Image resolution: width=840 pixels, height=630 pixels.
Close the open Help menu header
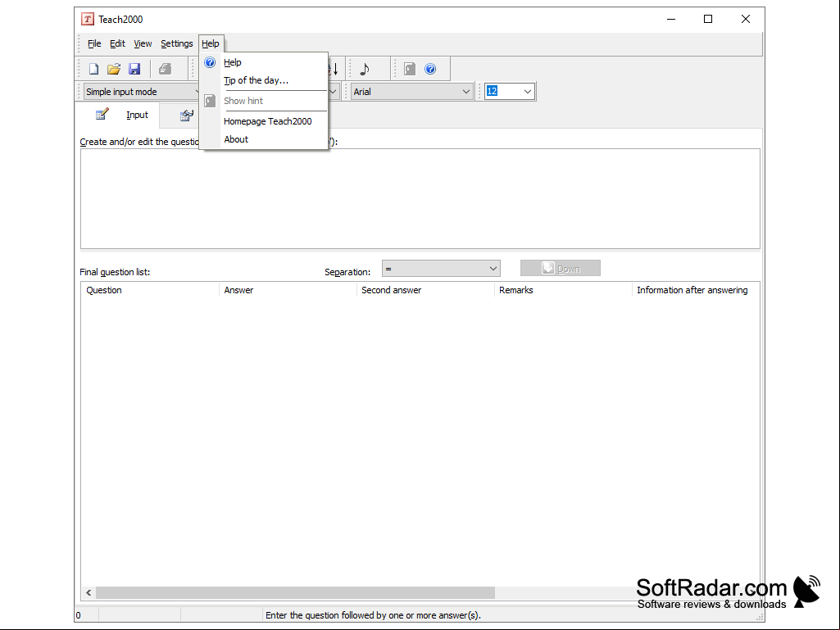211,44
